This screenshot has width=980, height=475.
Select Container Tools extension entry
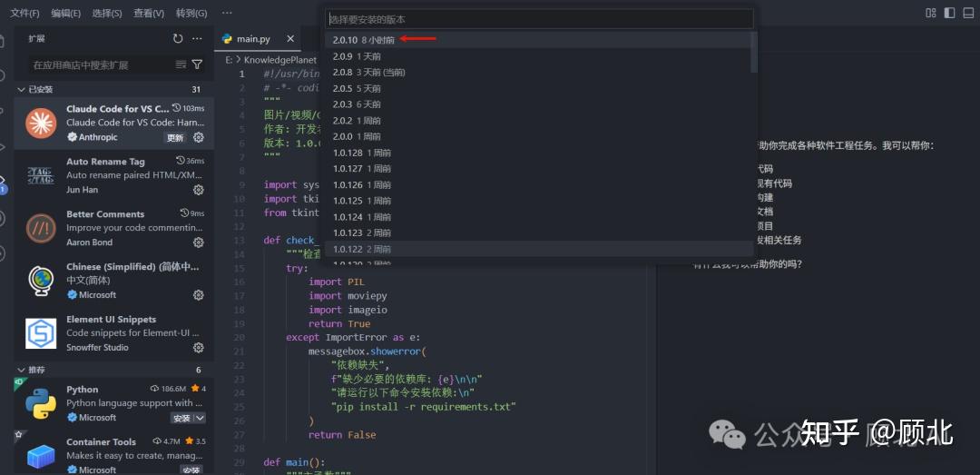point(114,452)
